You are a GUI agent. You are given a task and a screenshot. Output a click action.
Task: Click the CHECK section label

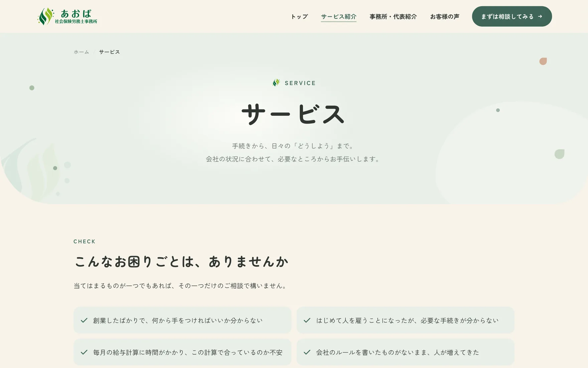pyautogui.click(x=85, y=242)
